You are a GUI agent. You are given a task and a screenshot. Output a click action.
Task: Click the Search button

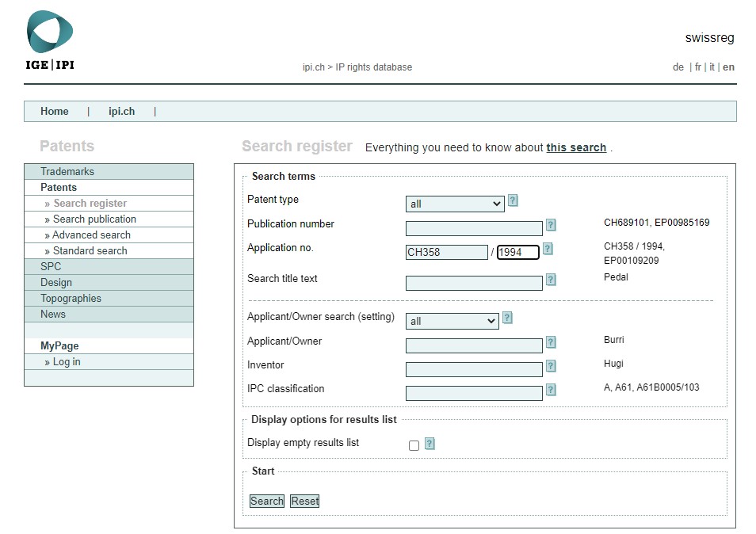click(x=266, y=501)
